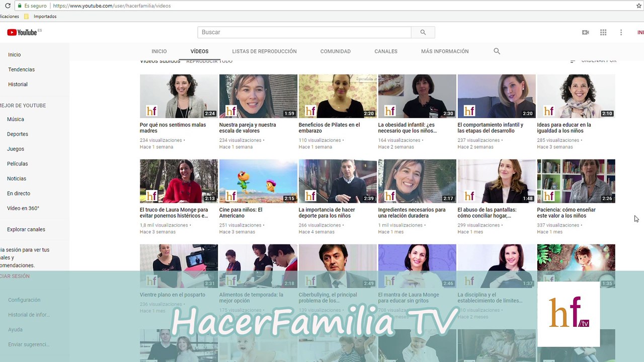Open La importancia de hacer deporte thumbnail
The image size is (644, 362).
pyautogui.click(x=338, y=181)
